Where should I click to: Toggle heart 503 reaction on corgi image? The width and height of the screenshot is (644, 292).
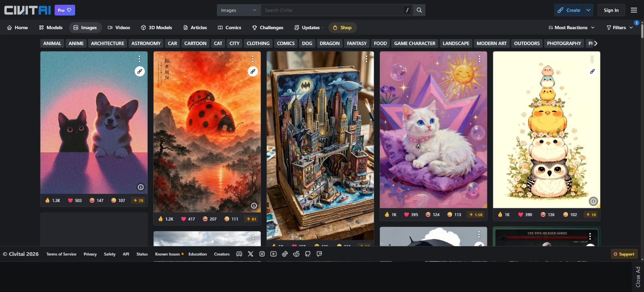coord(75,200)
